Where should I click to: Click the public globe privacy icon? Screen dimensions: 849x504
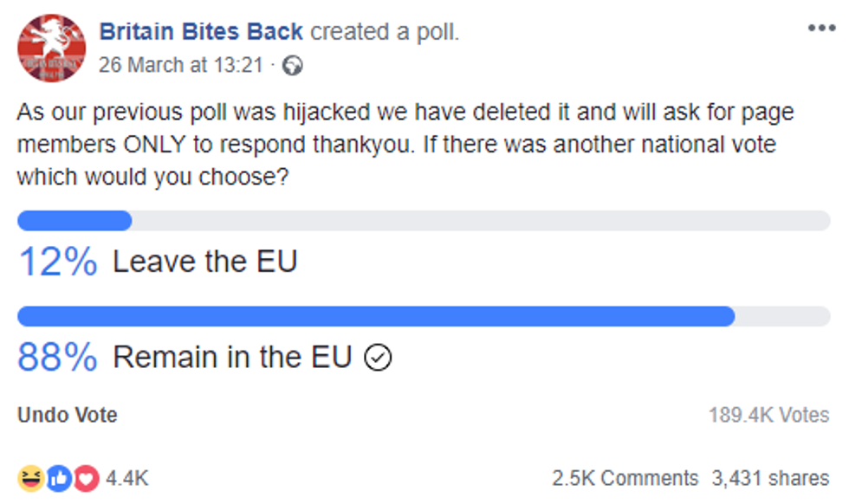click(x=294, y=65)
